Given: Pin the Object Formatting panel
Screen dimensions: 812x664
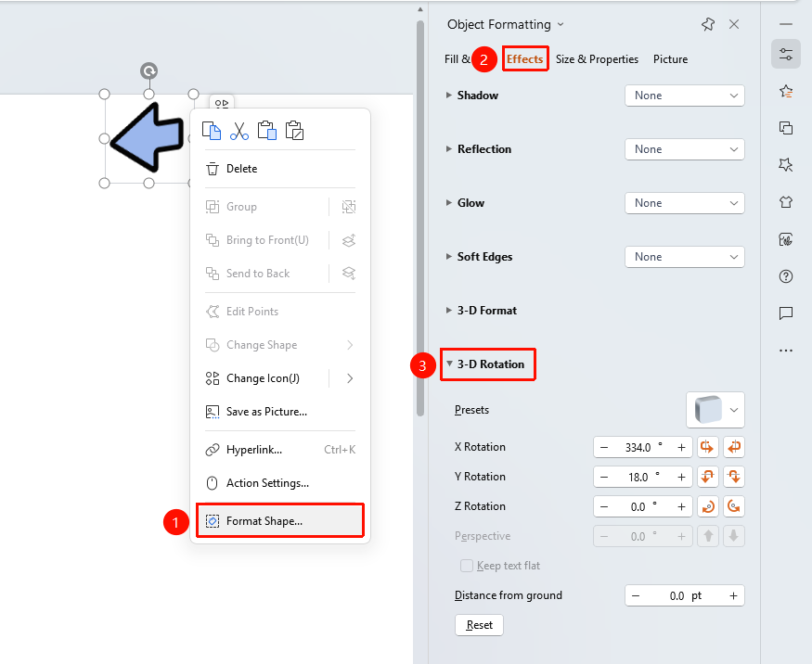Looking at the screenshot, I should (708, 24).
